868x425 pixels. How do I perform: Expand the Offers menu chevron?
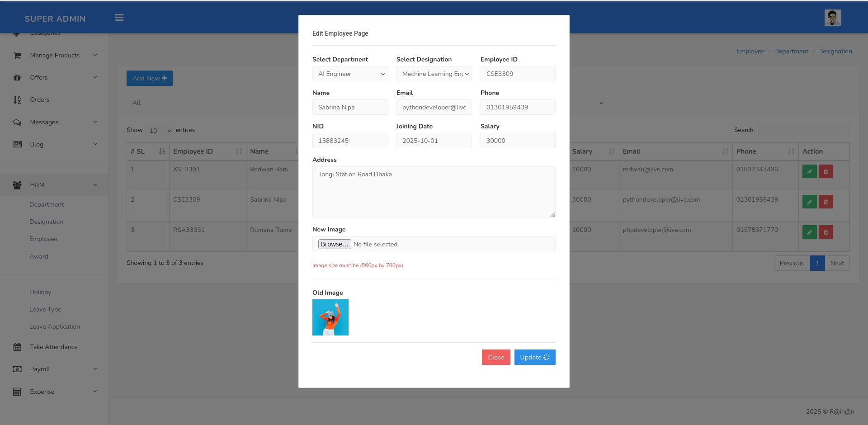pyautogui.click(x=95, y=77)
